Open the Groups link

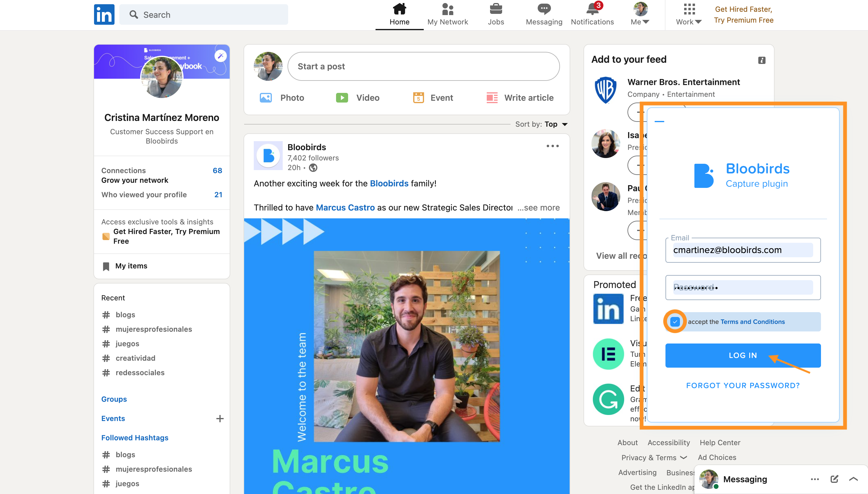tap(114, 399)
